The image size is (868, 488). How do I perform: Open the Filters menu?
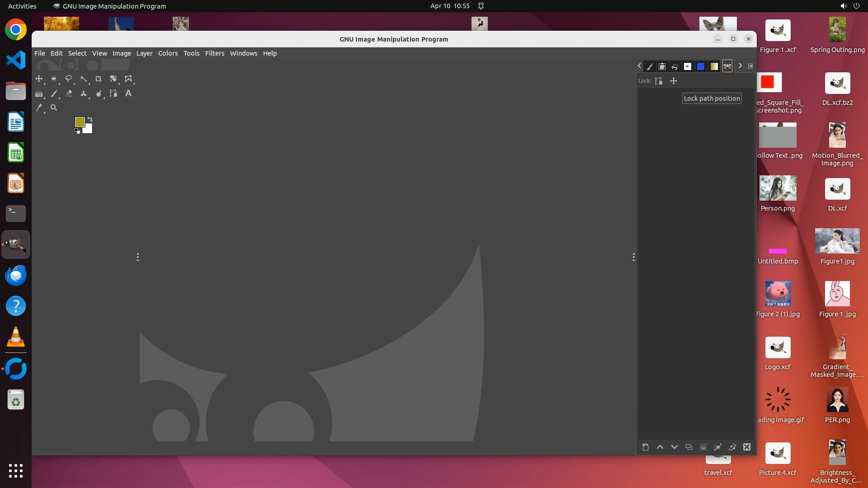[x=214, y=53]
